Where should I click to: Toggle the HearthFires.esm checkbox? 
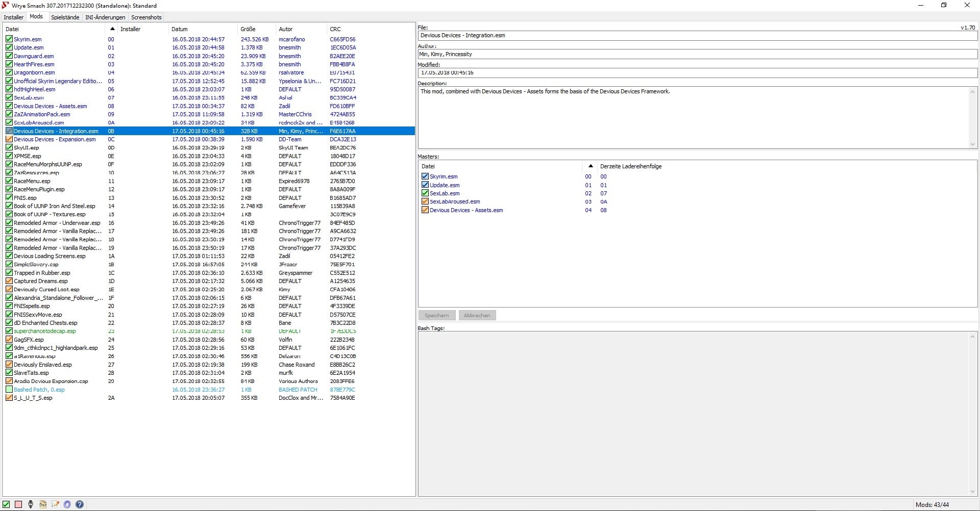9,64
